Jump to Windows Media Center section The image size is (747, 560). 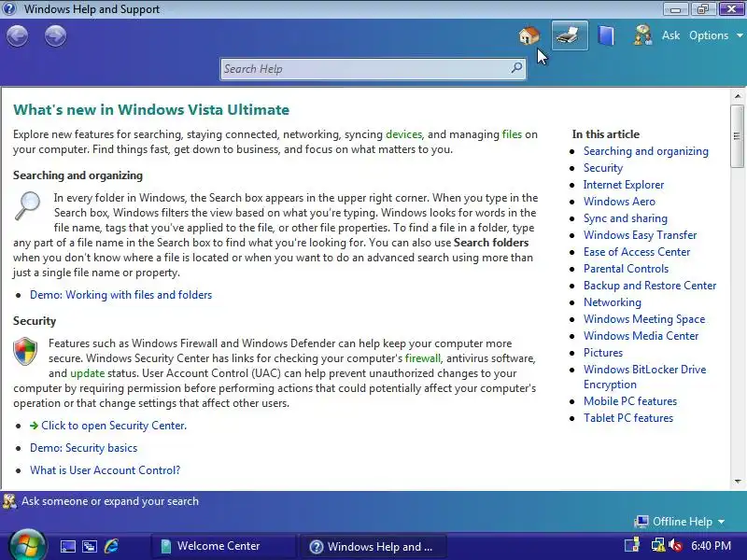pos(641,336)
